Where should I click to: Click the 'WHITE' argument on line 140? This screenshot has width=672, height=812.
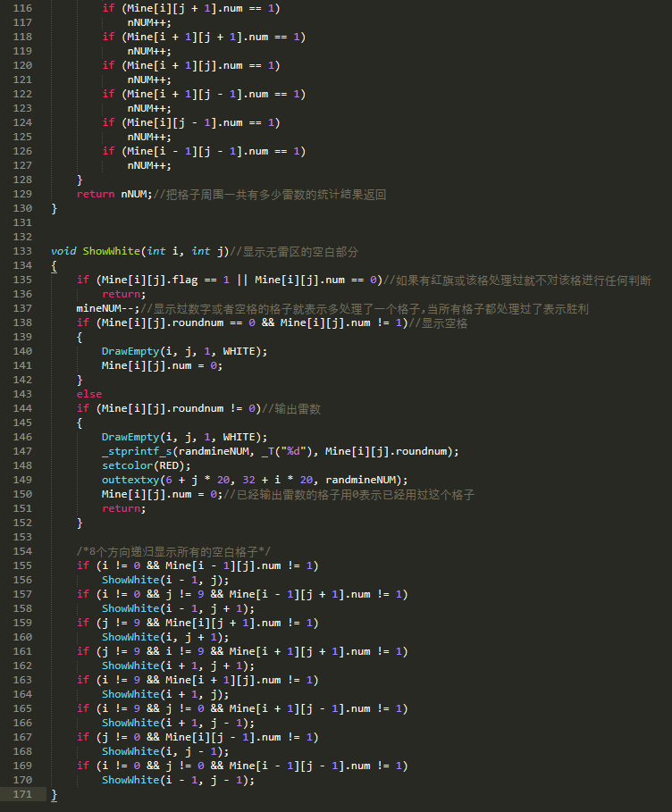click(239, 352)
